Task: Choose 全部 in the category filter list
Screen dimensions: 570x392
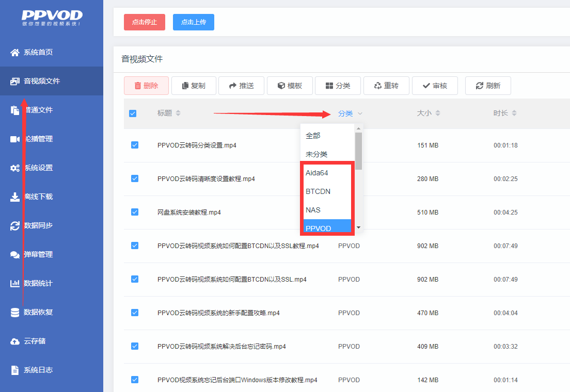Action: (327, 136)
